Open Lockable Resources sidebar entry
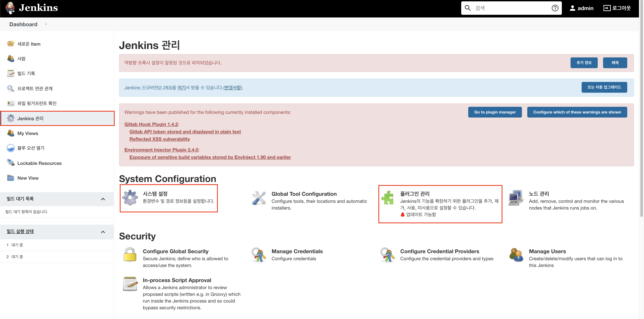Viewport: 644px width, 319px height. pyautogui.click(x=40, y=163)
